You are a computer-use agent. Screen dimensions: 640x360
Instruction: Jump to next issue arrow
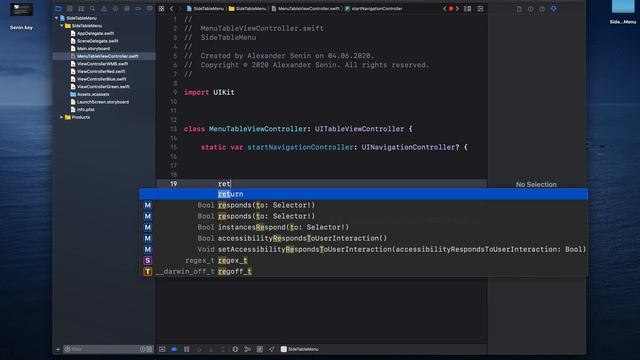click(x=457, y=9)
